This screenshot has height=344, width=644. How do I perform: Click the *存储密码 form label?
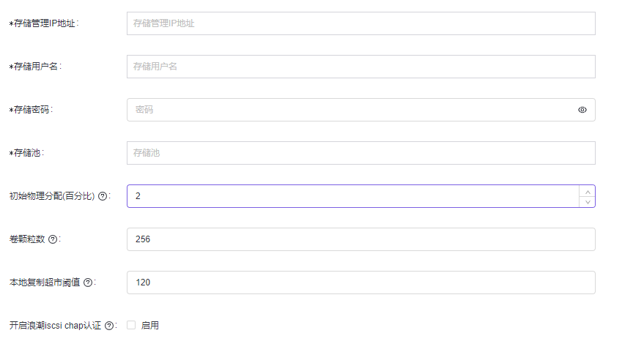point(32,110)
